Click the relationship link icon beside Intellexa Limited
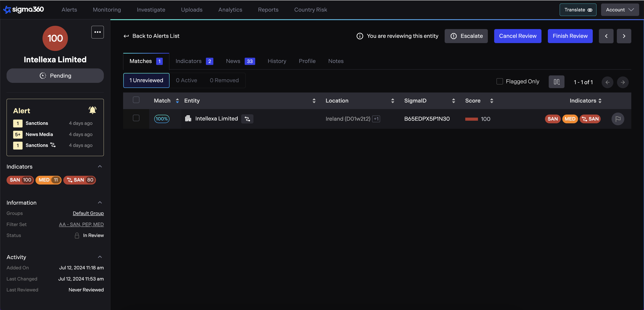This screenshot has height=310, width=644. pos(247,119)
